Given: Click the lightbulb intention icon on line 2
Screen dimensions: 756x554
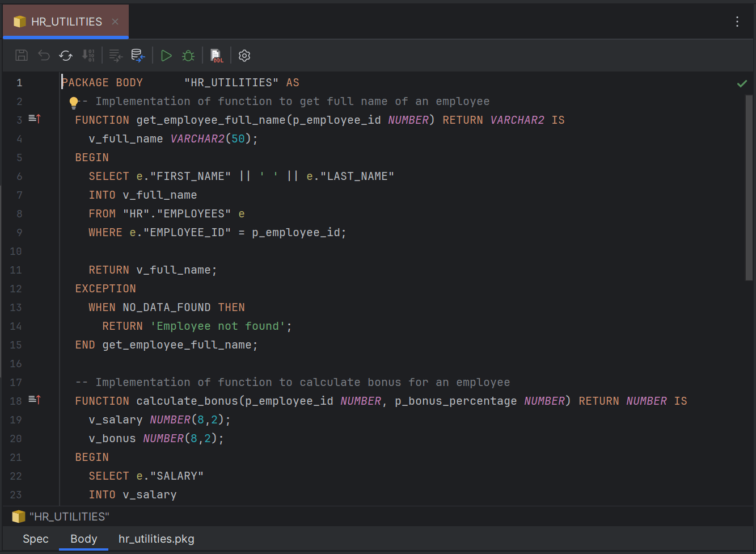Looking at the screenshot, I should (74, 101).
